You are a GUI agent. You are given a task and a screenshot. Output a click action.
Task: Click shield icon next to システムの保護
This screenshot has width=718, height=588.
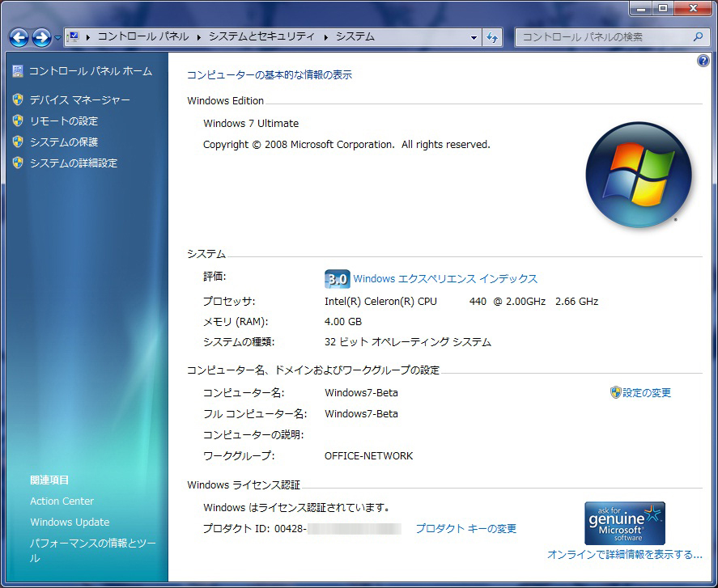point(18,142)
